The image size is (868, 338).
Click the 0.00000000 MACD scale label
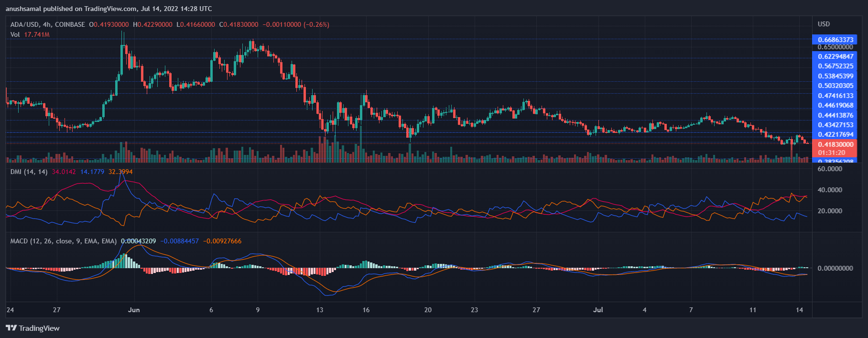tap(835, 268)
